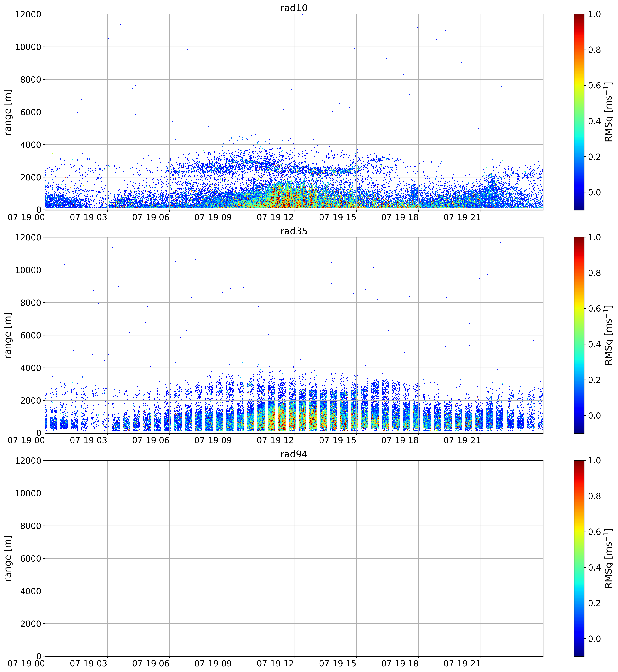Click the '07-19 21' tick under rad35
The height and width of the screenshot is (672, 618).
pos(462,440)
